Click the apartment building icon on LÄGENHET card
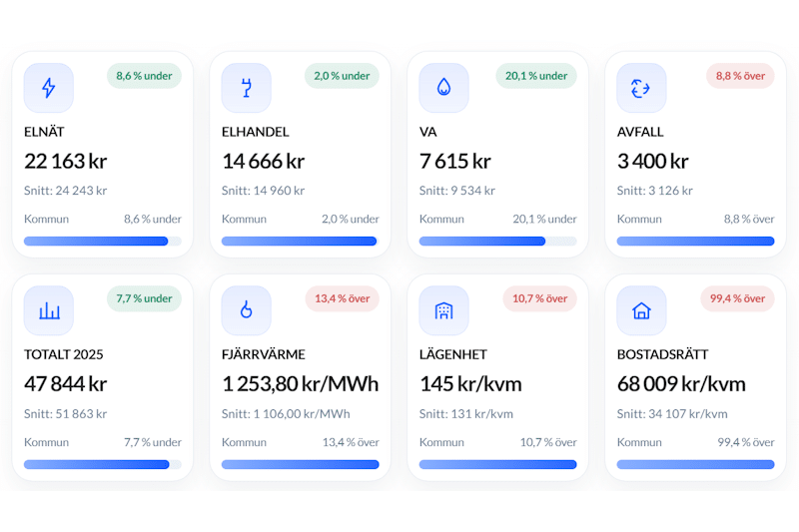799x532 pixels. click(x=443, y=310)
